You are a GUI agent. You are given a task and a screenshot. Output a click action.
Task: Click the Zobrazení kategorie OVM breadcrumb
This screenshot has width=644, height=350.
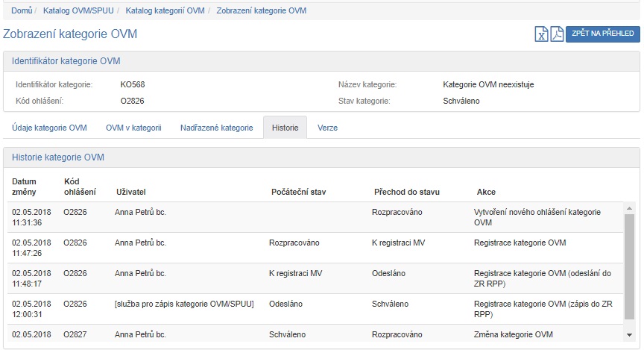261,11
